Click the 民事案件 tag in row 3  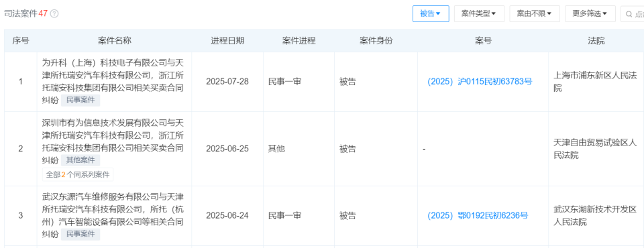coord(80,234)
